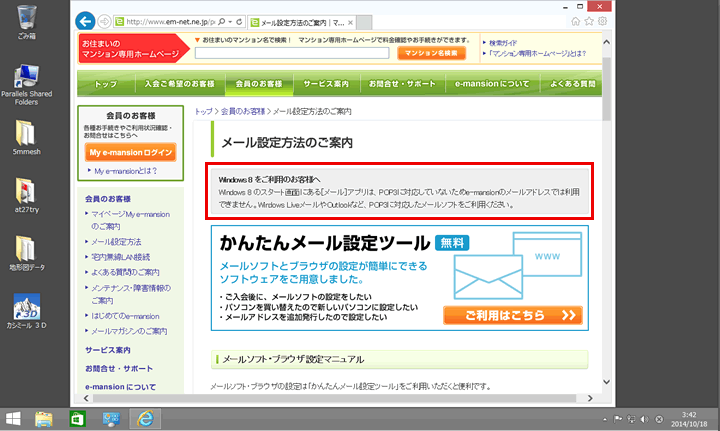
Task: Click トップ breadcrumb link
Action: (203, 111)
